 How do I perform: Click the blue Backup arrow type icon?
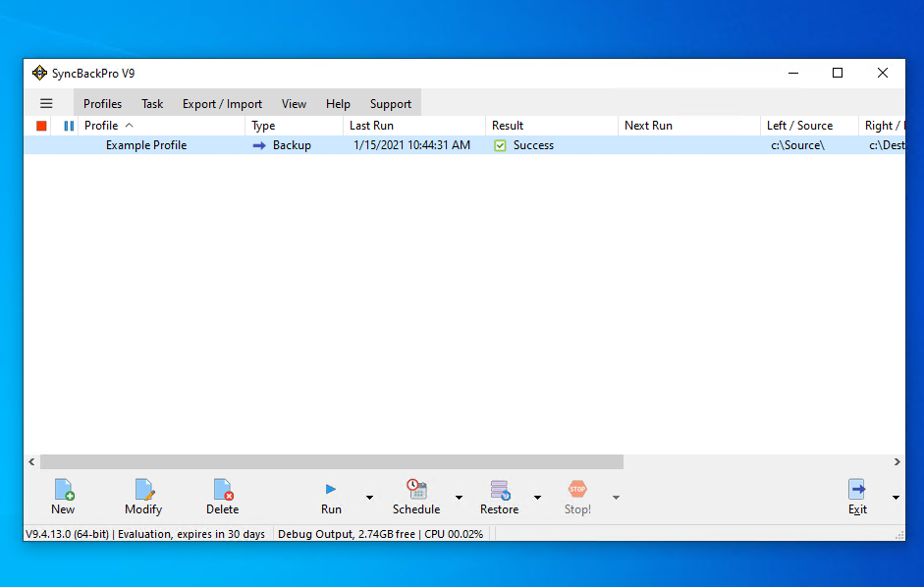pyautogui.click(x=259, y=145)
